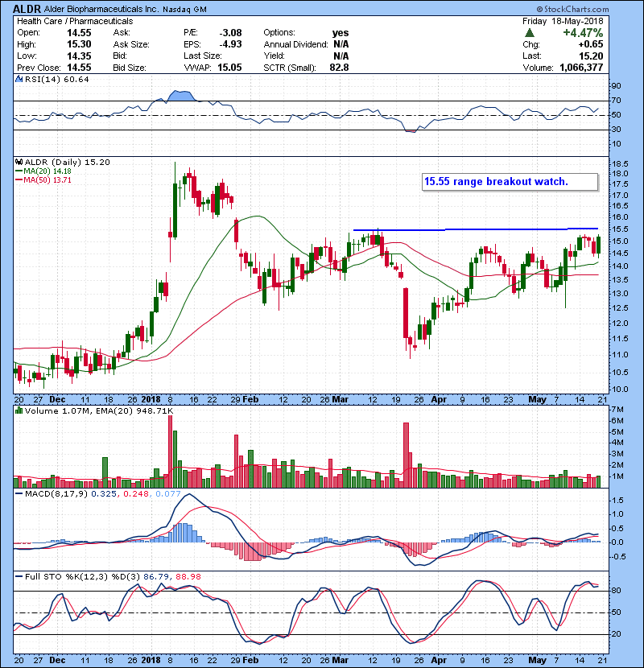Click the Apr label on price time axis
Screen dimensions: 644x668
click(439, 400)
